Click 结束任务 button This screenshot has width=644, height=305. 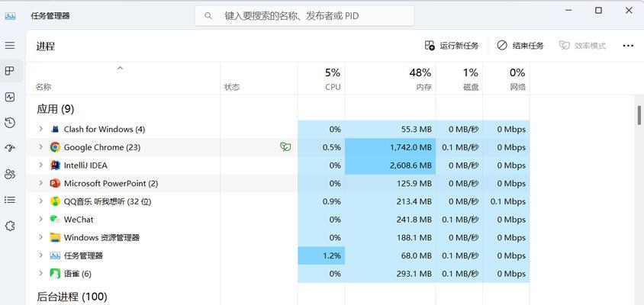click(x=520, y=46)
